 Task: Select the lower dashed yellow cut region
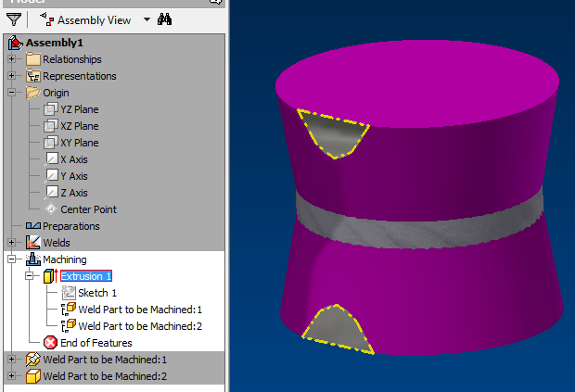(x=338, y=330)
